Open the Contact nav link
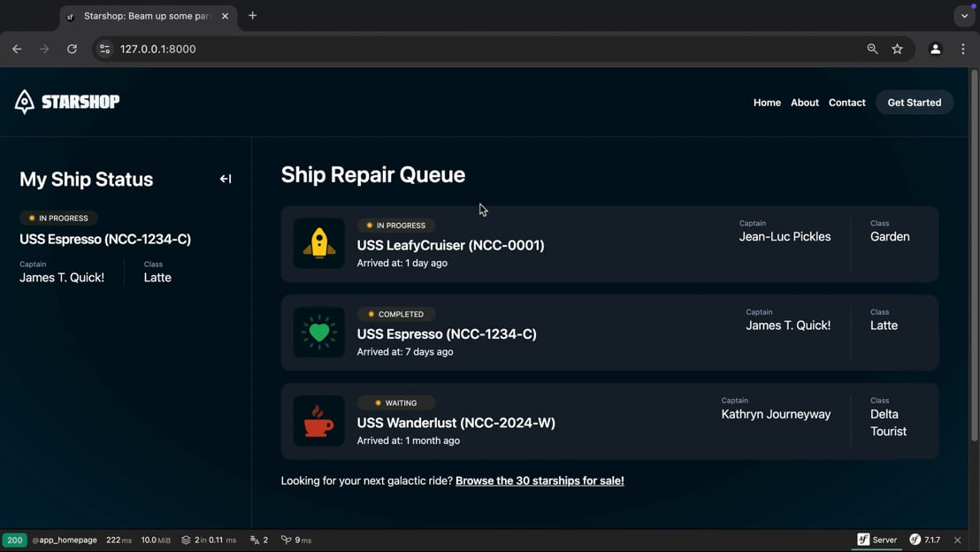 pyautogui.click(x=846, y=103)
